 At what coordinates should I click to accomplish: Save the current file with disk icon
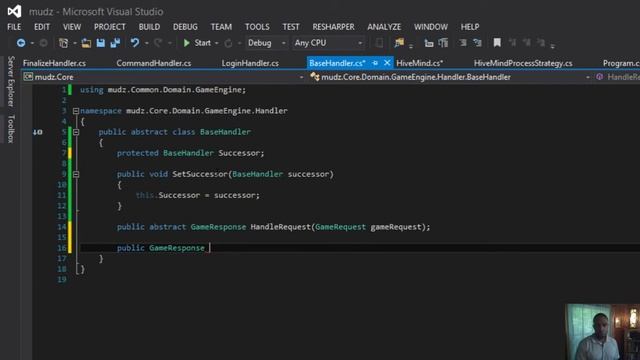(100, 43)
